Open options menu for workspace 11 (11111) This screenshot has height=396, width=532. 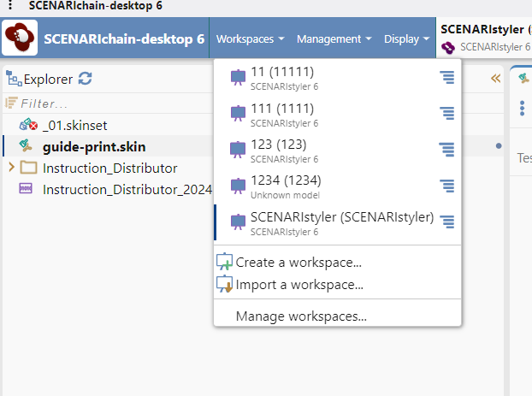click(x=447, y=77)
